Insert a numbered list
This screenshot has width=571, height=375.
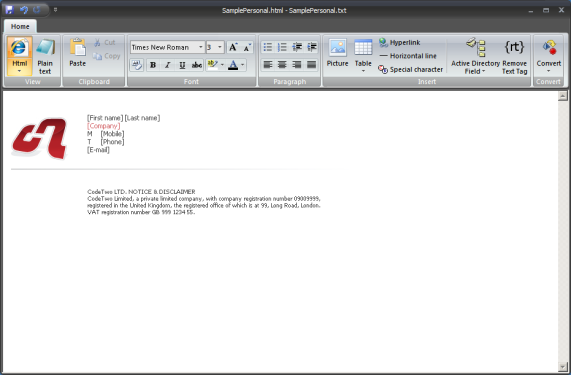tap(282, 47)
